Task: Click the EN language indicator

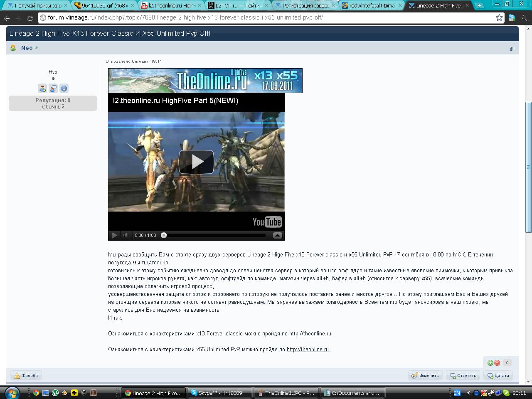Action: point(457,393)
